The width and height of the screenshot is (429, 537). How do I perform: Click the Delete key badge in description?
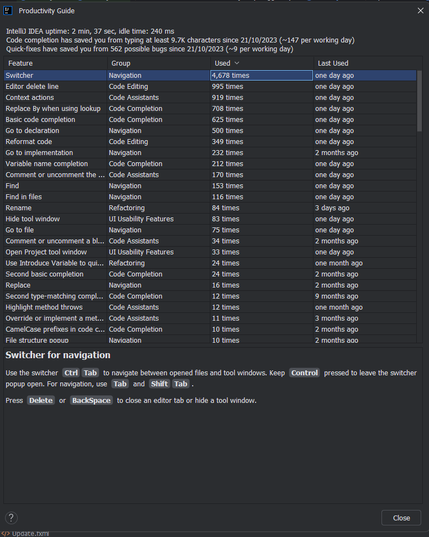pos(41,400)
